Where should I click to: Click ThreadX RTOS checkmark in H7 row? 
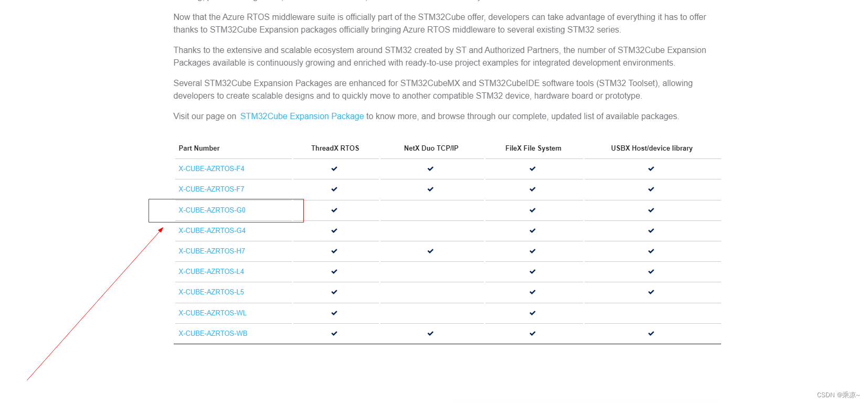pos(334,251)
